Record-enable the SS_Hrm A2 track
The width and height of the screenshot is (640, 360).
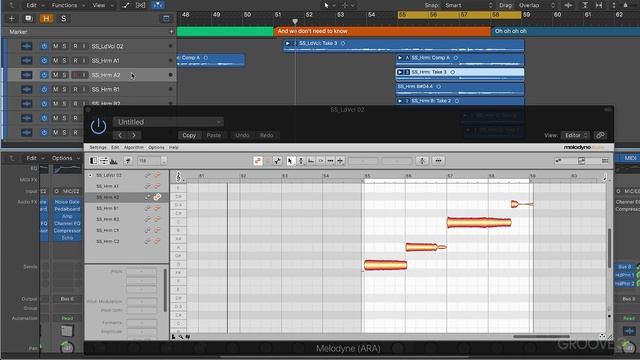(x=75, y=75)
